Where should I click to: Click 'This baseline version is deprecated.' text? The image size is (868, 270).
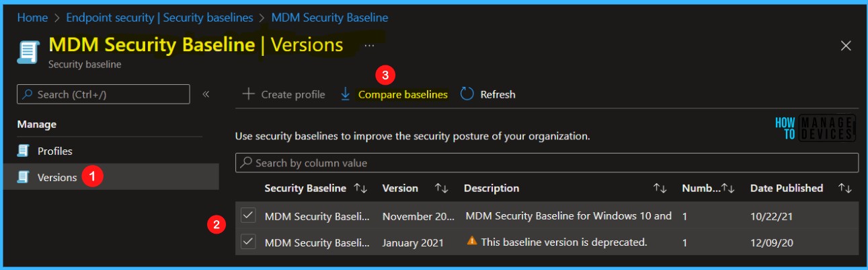click(x=564, y=242)
